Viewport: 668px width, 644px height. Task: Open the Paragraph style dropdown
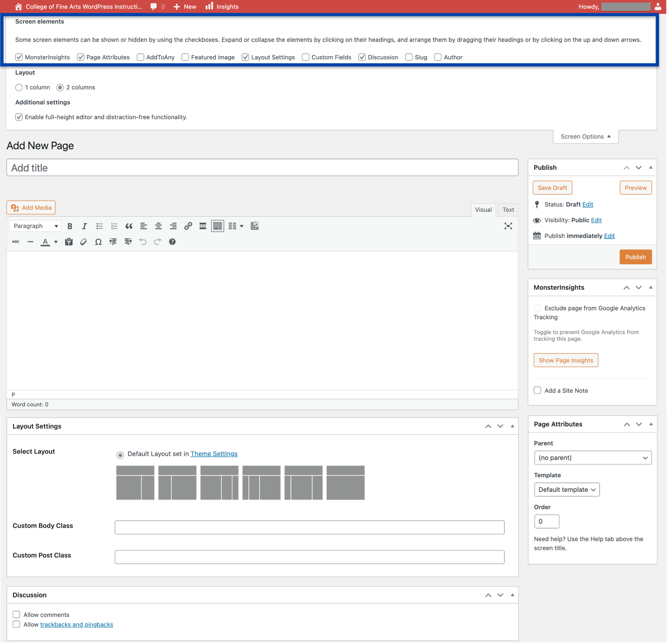point(35,226)
